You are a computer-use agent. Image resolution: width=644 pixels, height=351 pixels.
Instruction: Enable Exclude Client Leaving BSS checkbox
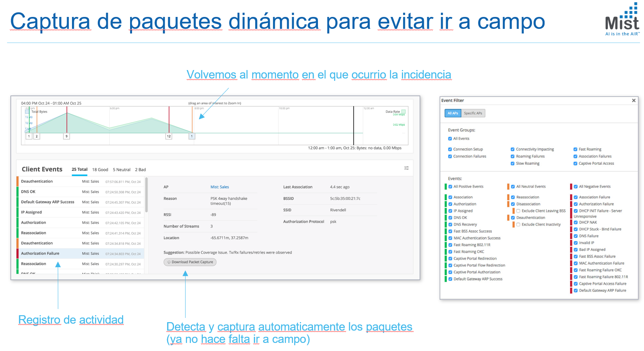point(518,211)
